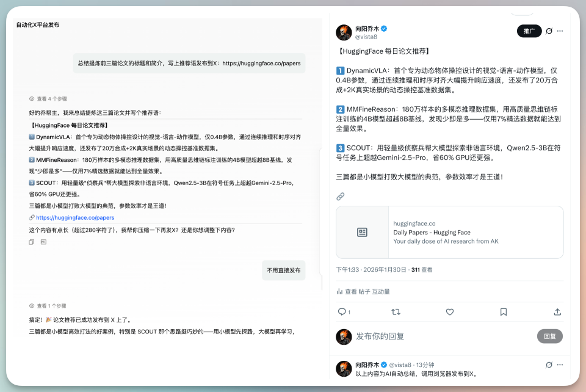Screen dimensions: 586x392
Task: Click 向阳乔木's profile avatar
Action: (x=343, y=32)
